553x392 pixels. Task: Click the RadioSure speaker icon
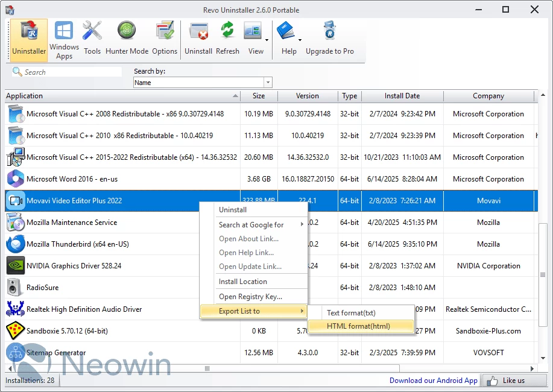(x=14, y=288)
